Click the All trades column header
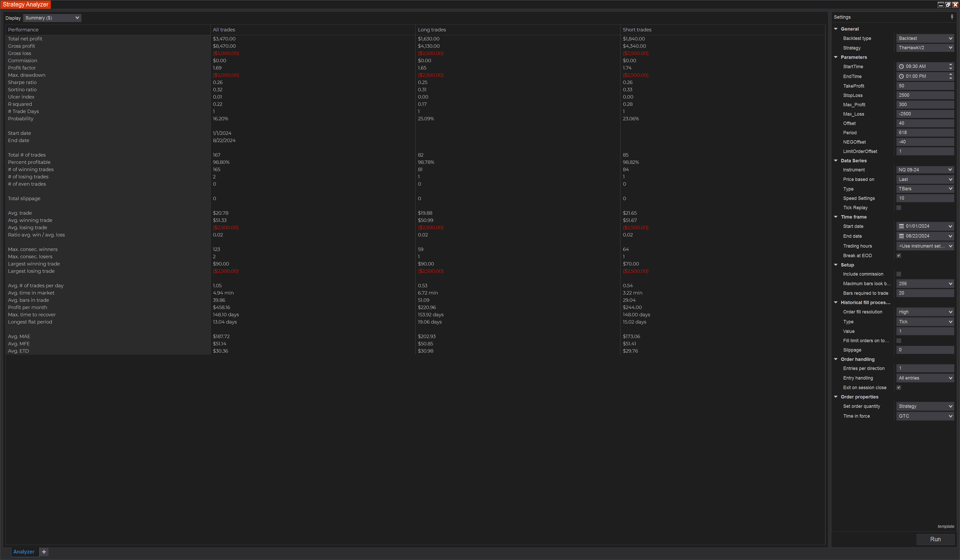 (x=313, y=30)
